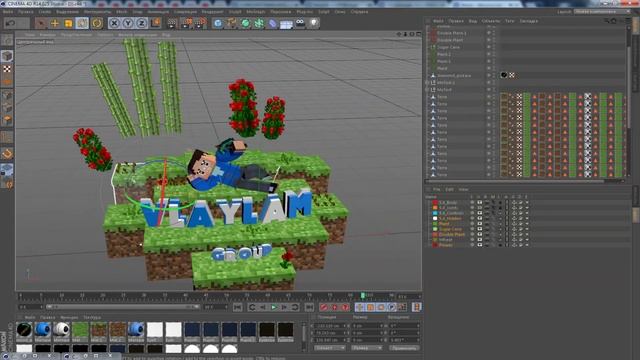Click the Apply button in Coordinates panel

404,348
